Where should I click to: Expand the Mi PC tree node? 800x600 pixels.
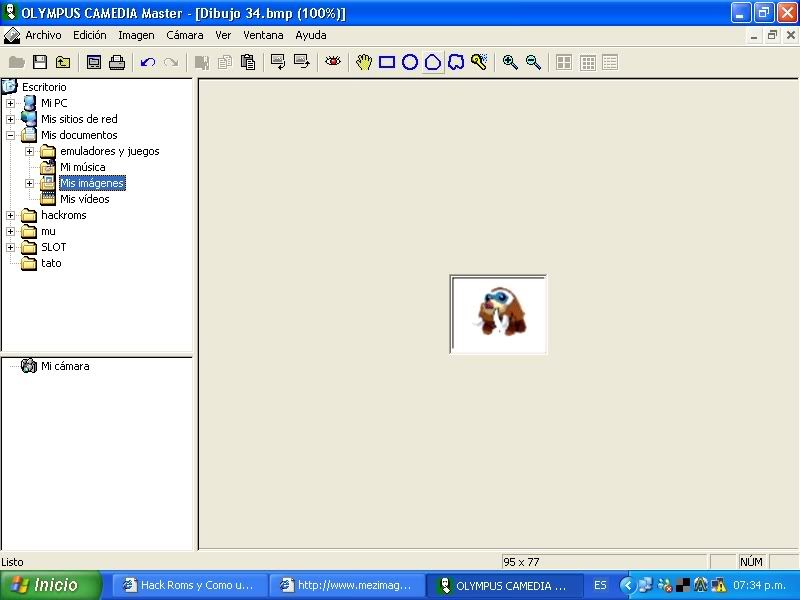point(10,103)
